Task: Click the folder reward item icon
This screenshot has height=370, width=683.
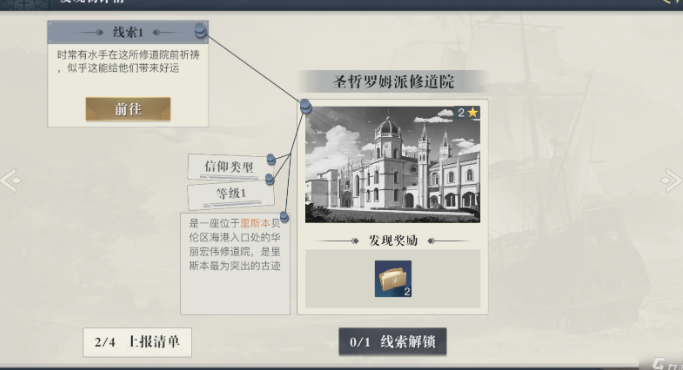Action: pos(393,279)
